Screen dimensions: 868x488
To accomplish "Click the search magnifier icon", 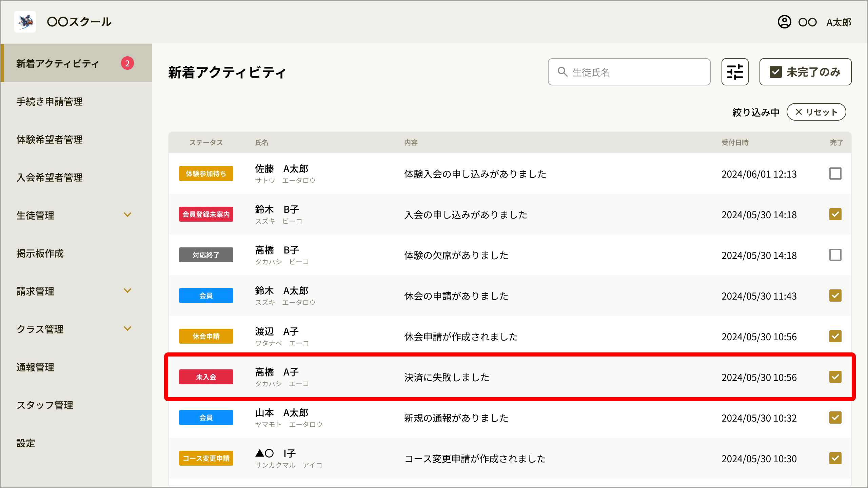I will pyautogui.click(x=563, y=72).
